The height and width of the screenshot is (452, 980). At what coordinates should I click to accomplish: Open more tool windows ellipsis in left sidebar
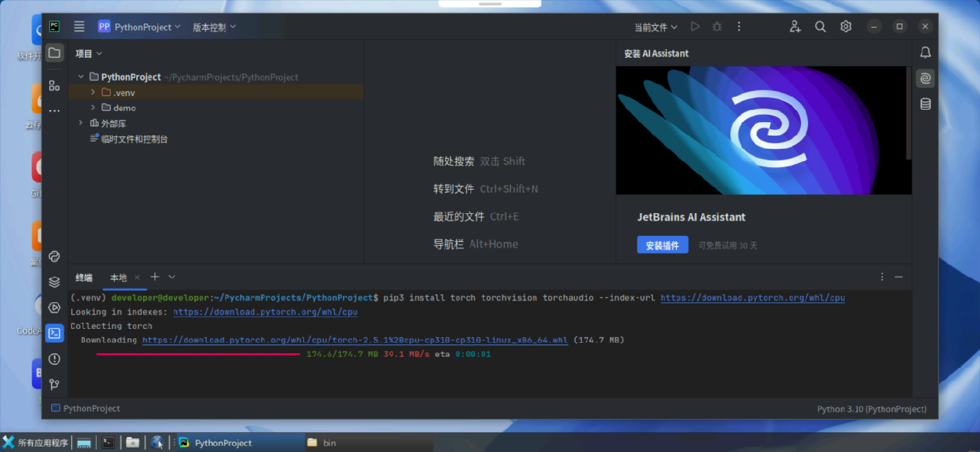tap(54, 111)
